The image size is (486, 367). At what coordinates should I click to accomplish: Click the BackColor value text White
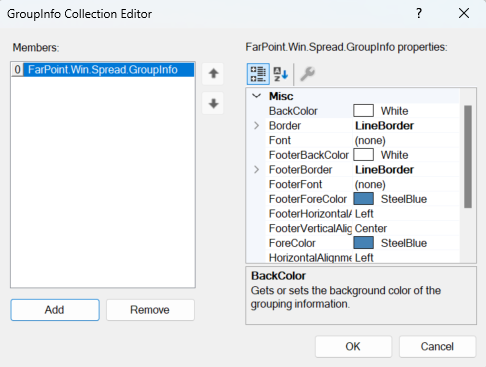click(x=394, y=111)
